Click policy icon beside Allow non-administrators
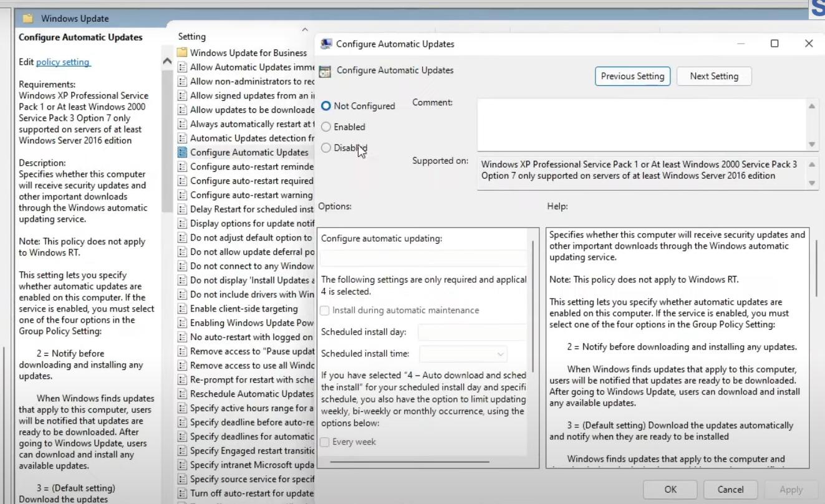 182,81
